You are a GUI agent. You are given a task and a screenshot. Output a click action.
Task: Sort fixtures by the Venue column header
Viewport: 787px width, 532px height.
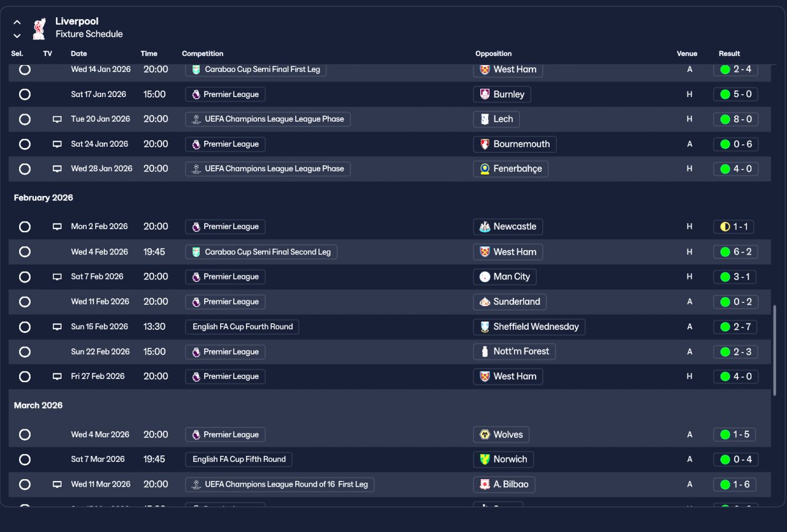point(687,54)
